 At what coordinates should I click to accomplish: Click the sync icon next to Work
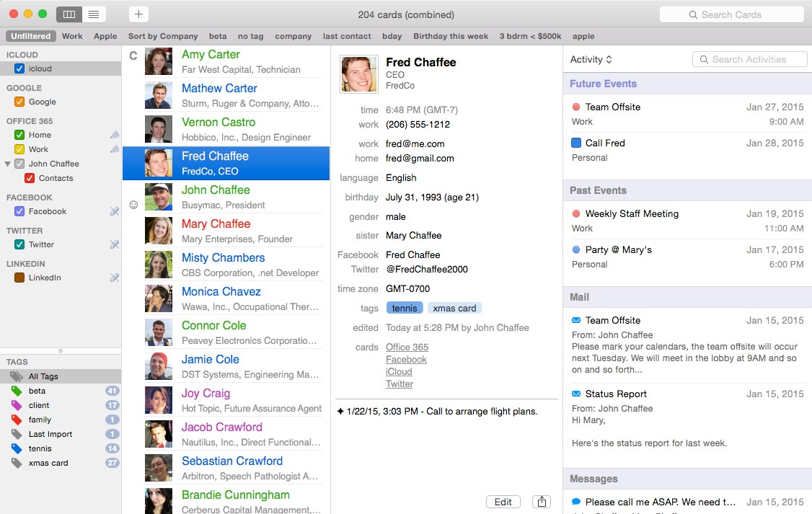coord(115,150)
